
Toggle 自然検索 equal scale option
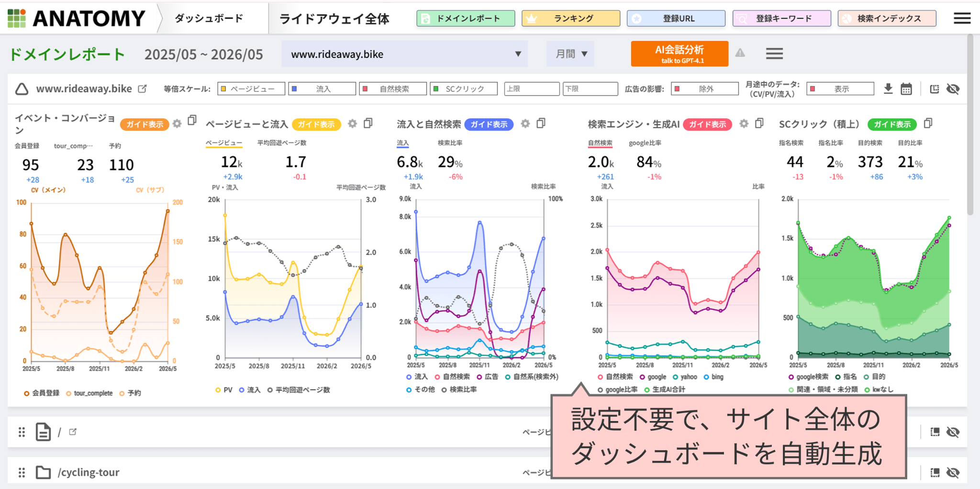coord(393,89)
